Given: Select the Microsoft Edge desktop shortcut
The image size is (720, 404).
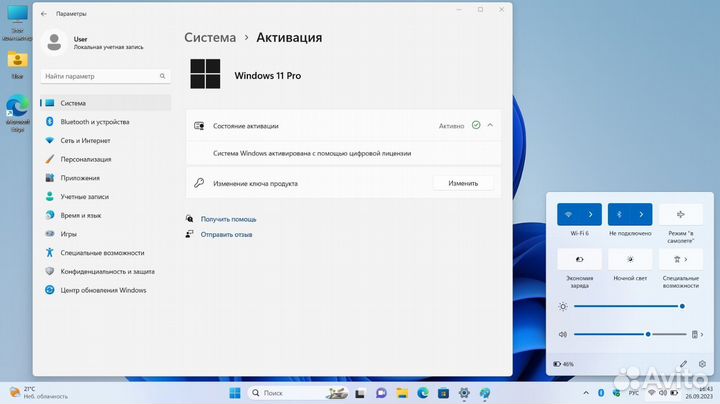Looking at the screenshot, I should (17, 113).
